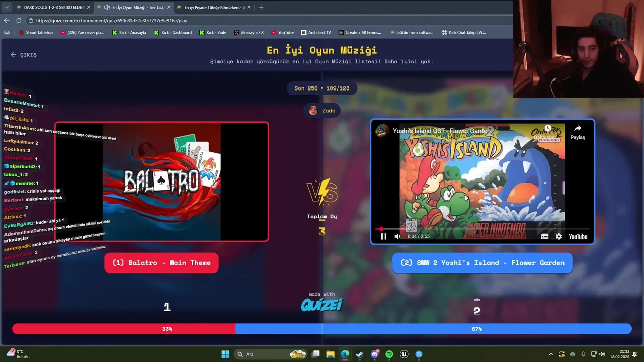Open Kick - Zade bookmark
644x362 pixels.
pos(213,33)
